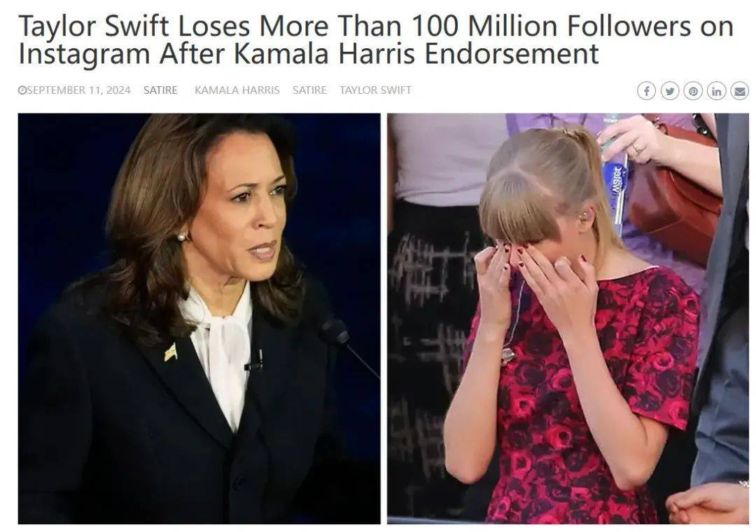Viewport: 756px width, 532px height.
Task: Open the SEPTEMBER 11, 2024 date link
Action: (x=78, y=90)
